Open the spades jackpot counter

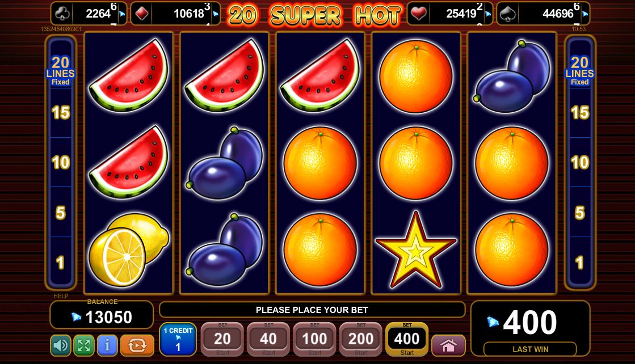(x=543, y=14)
